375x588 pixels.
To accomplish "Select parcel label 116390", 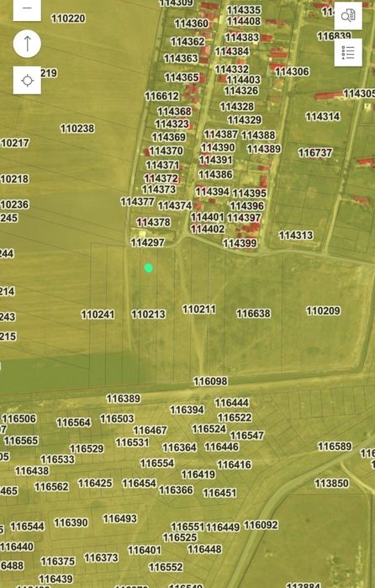I will pos(71,522).
